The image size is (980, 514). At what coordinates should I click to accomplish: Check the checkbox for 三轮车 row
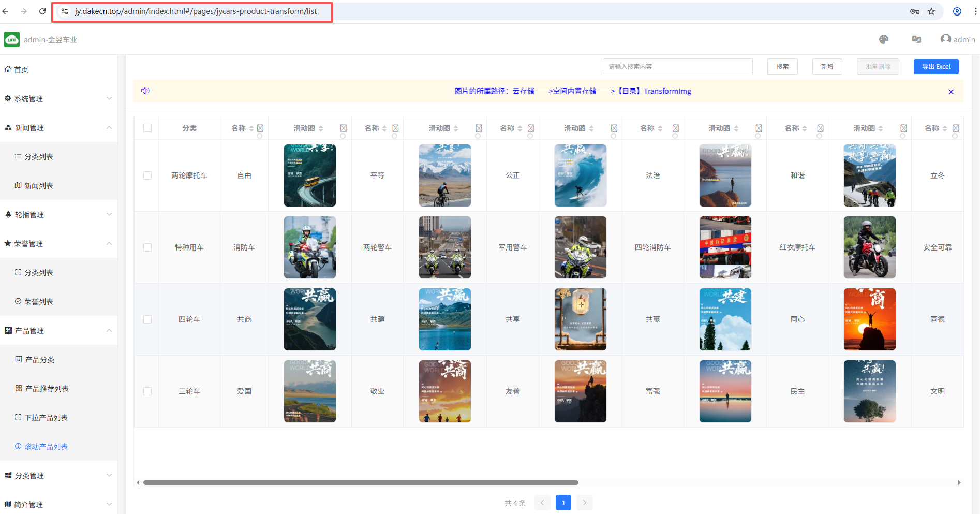tap(147, 391)
